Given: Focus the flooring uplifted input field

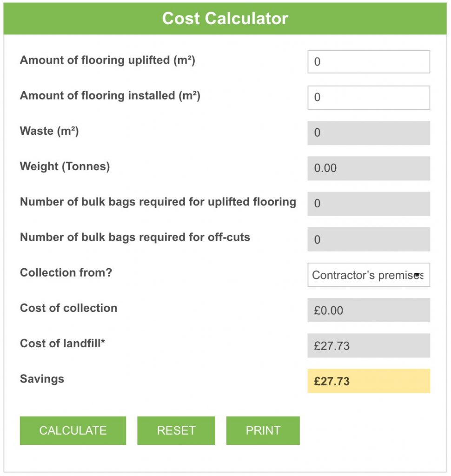Looking at the screenshot, I should (x=369, y=62).
